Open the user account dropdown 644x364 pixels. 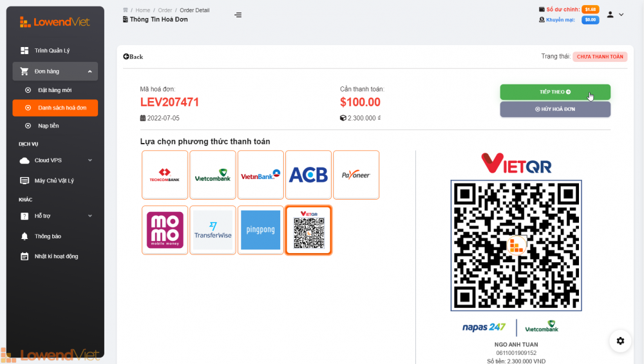[x=615, y=14]
